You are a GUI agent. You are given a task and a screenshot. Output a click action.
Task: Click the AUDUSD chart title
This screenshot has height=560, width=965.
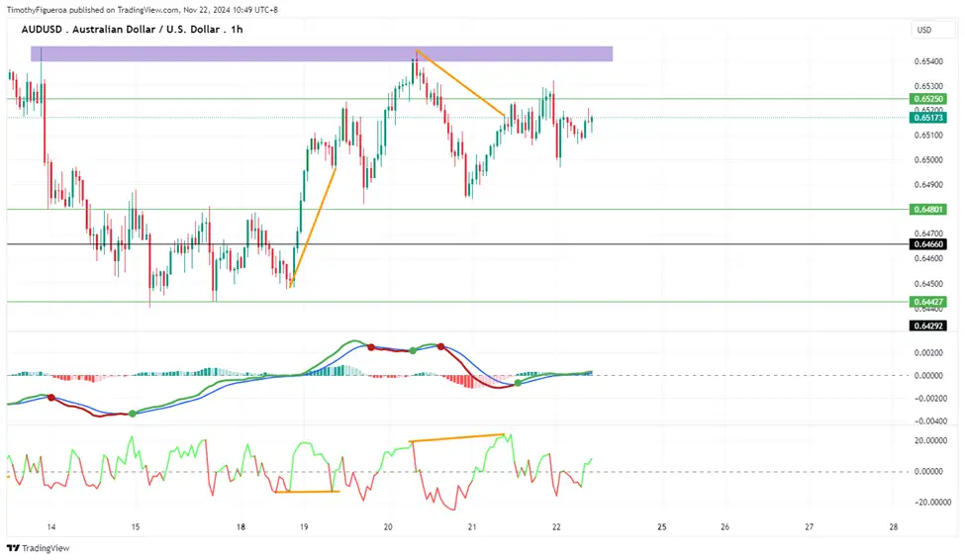click(x=132, y=29)
